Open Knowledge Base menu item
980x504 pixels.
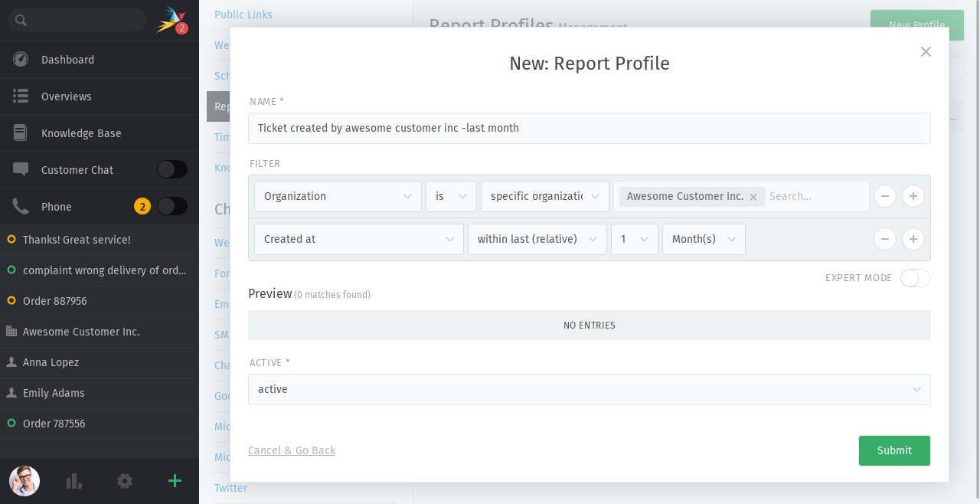(100, 133)
